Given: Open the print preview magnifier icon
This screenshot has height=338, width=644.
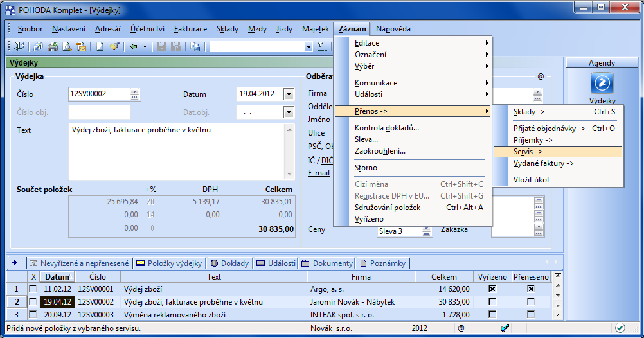Looking at the screenshot, I should (67, 47).
